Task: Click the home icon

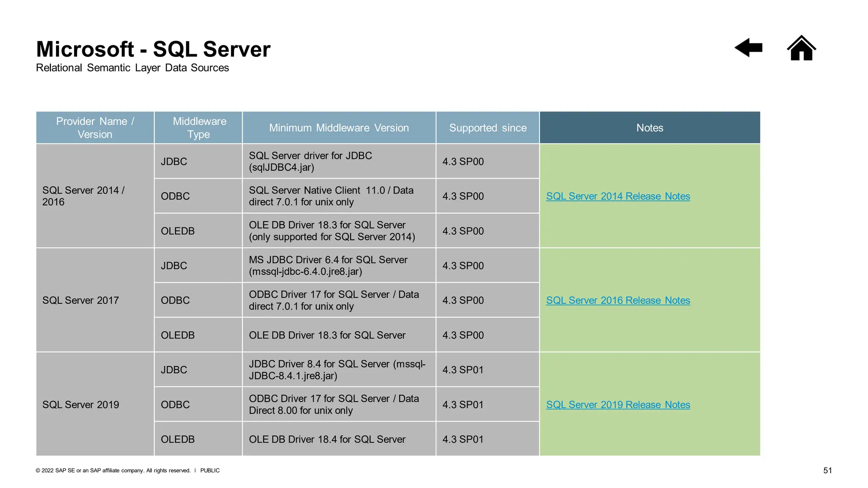Action: 801,48
